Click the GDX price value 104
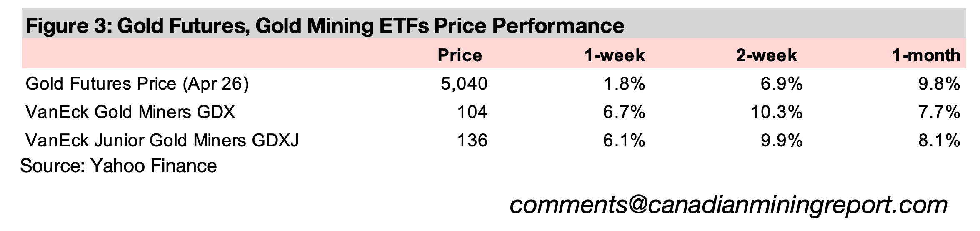This screenshot has height=231, width=980. click(472, 112)
